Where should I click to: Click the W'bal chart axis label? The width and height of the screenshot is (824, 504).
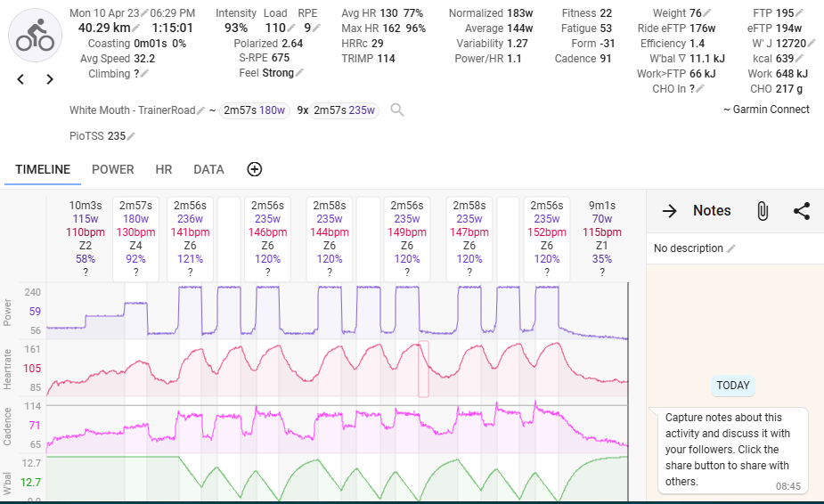click(x=7, y=484)
